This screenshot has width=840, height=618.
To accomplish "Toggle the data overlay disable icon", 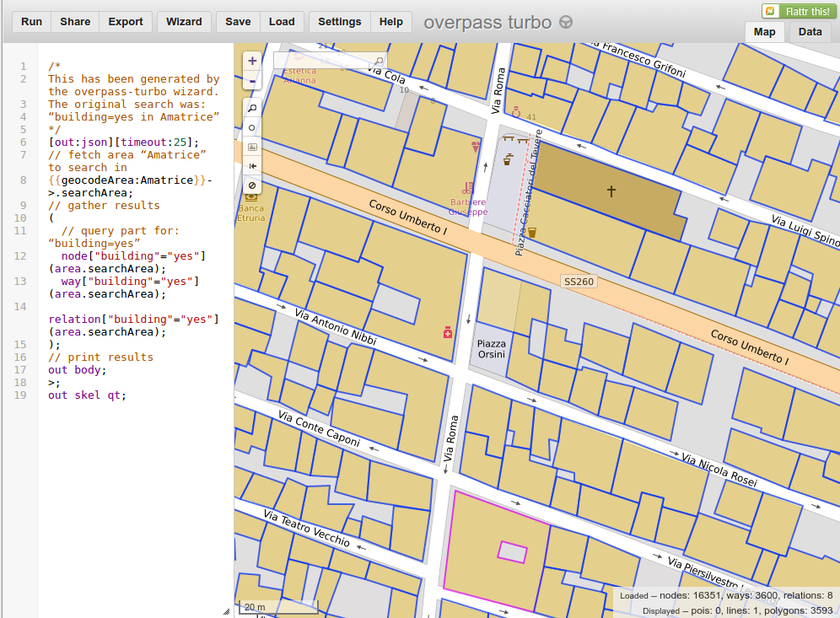I will (252, 185).
